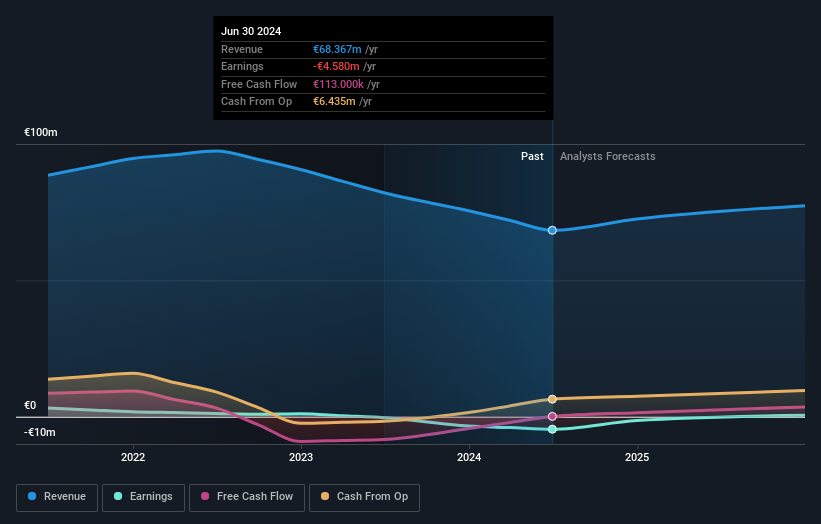The height and width of the screenshot is (524, 821).
Task: Toggle the Cash From Op legend button
Action: 364,497
